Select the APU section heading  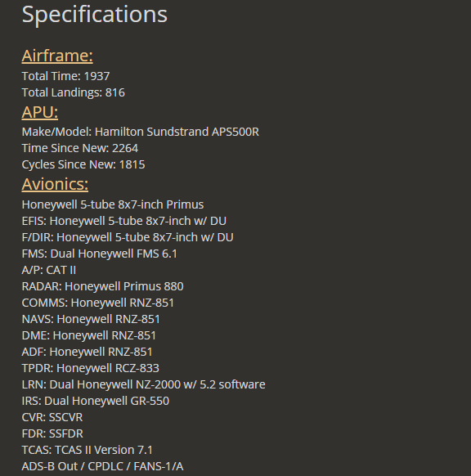point(40,112)
